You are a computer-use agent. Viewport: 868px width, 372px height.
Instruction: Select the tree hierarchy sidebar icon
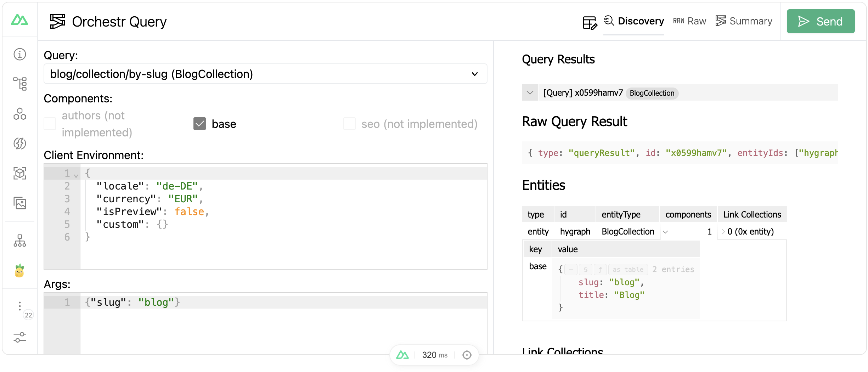tap(19, 84)
